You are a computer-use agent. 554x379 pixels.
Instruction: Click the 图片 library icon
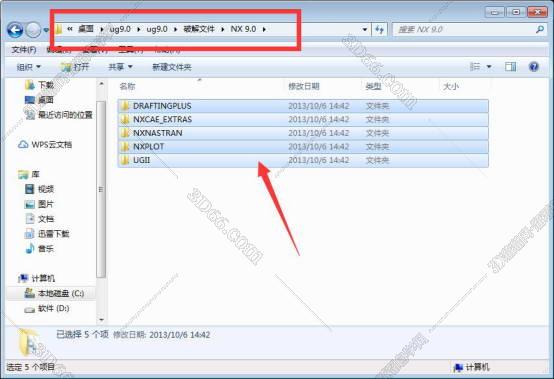coord(30,204)
